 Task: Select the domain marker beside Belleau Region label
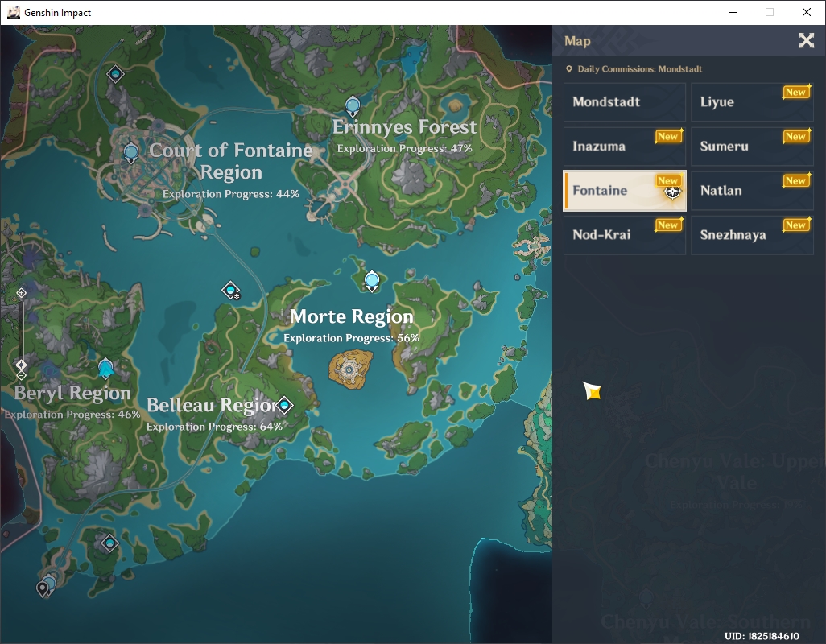pos(285,405)
